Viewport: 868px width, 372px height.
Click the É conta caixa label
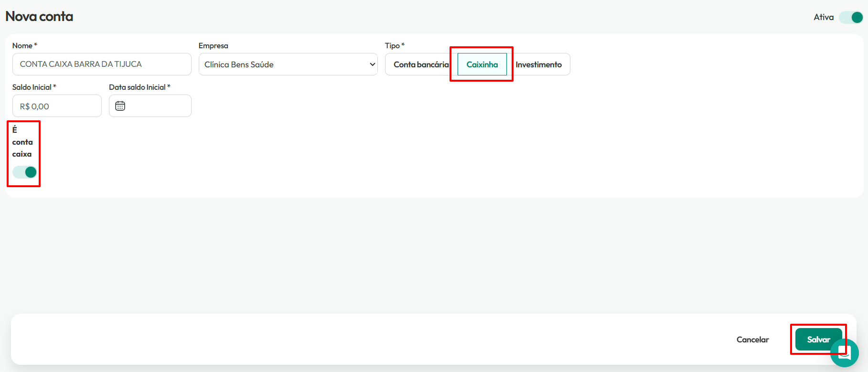pos(22,142)
